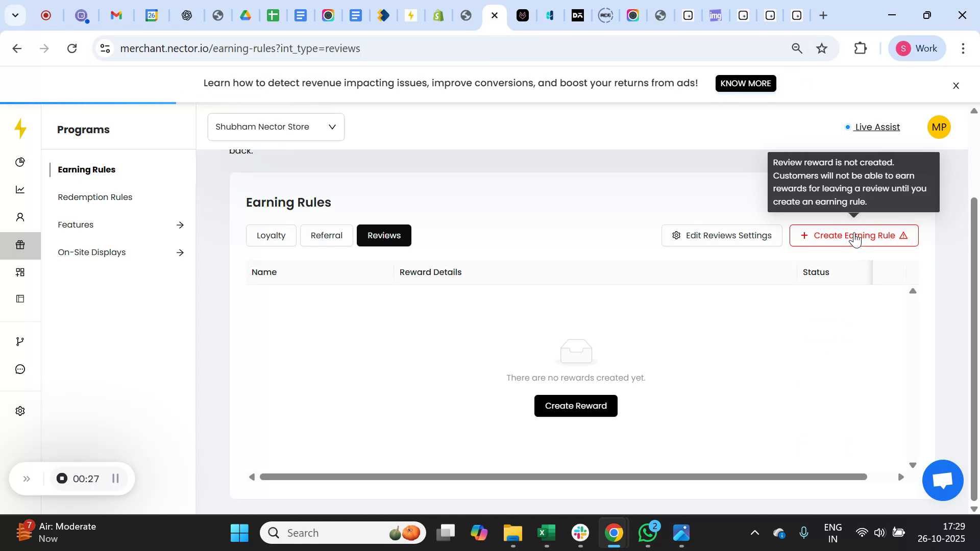Open the chat messages icon in sidebar
The width and height of the screenshot is (980, 551).
(20, 369)
